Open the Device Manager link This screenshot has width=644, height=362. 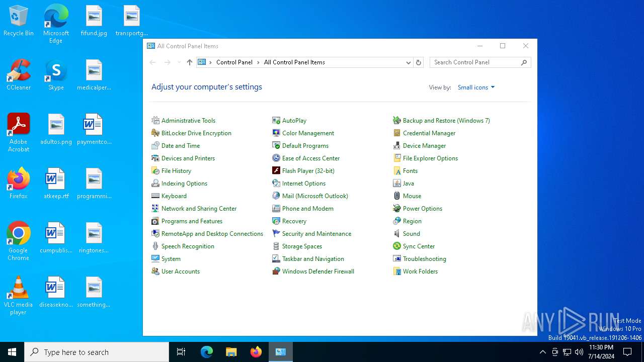point(424,146)
